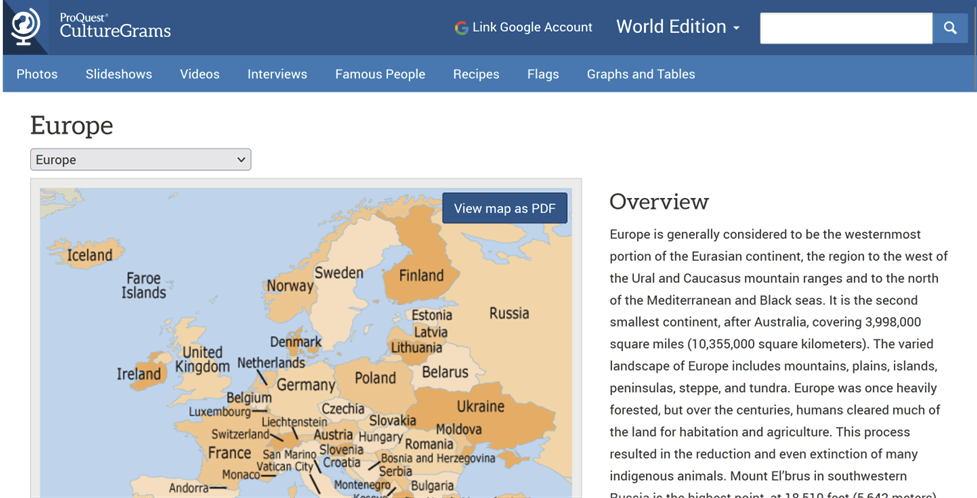Open the Europe region select box
This screenshot has height=498, width=977.
pos(140,160)
